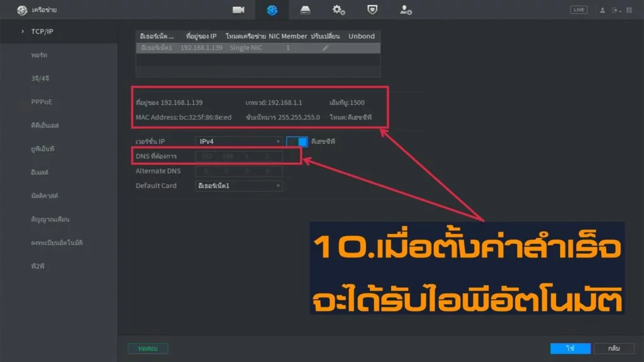Click the pencil edit icon for the Ethernet1 row
The image size is (644, 362).
coord(325,48)
